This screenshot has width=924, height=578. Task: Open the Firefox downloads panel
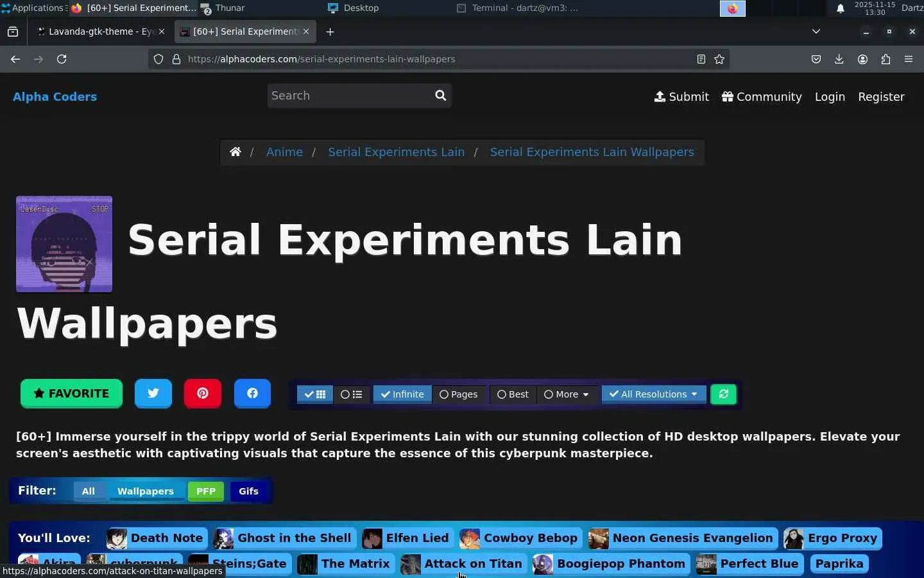click(839, 59)
